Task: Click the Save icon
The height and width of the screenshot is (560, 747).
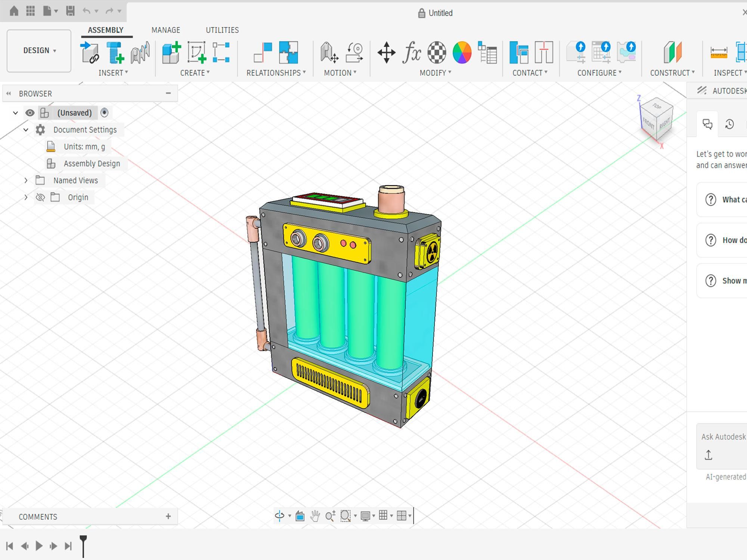Action: click(70, 11)
